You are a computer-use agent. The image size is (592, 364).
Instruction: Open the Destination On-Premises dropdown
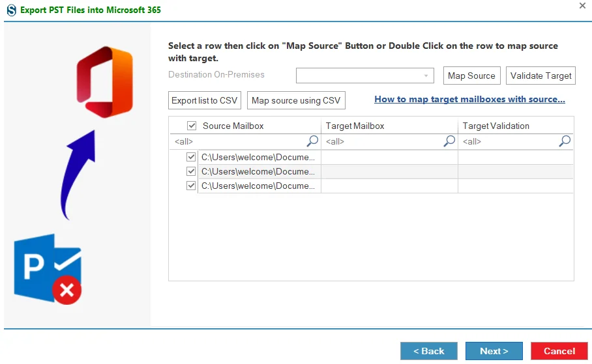pos(364,76)
